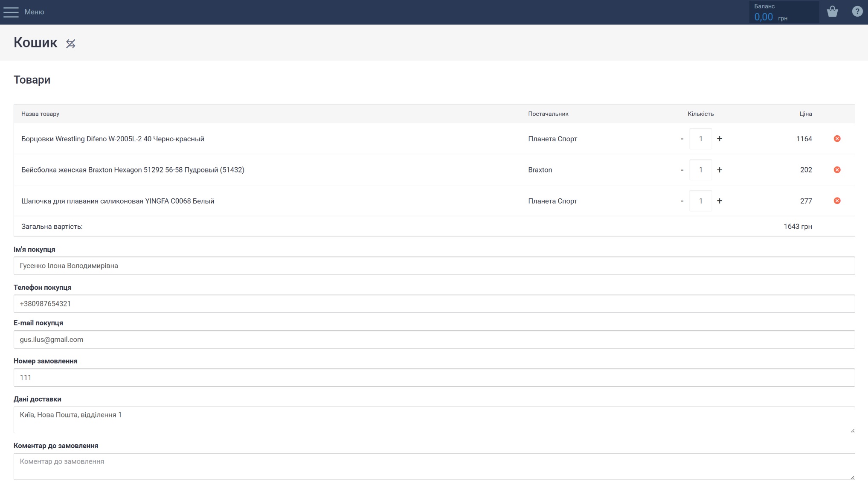Viewport: 868px width, 481px height.
Task: Click the Кошик page heading
Action: click(x=35, y=42)
